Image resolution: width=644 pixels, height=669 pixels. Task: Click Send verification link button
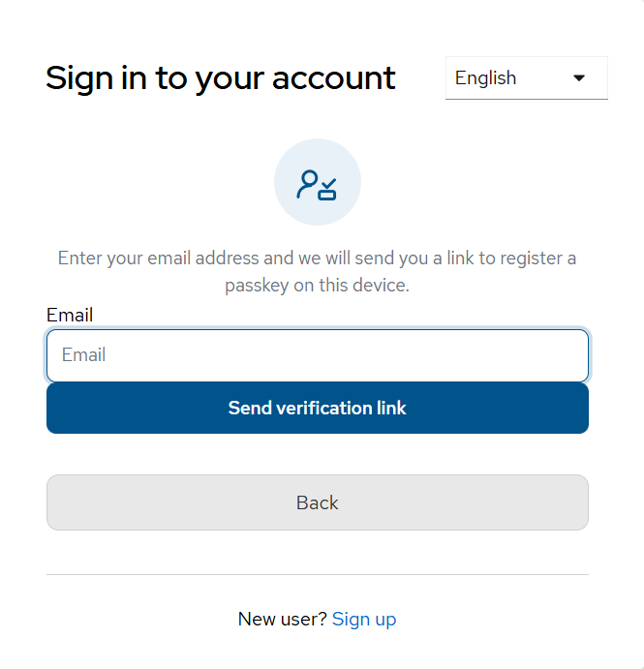coord(317,408)
